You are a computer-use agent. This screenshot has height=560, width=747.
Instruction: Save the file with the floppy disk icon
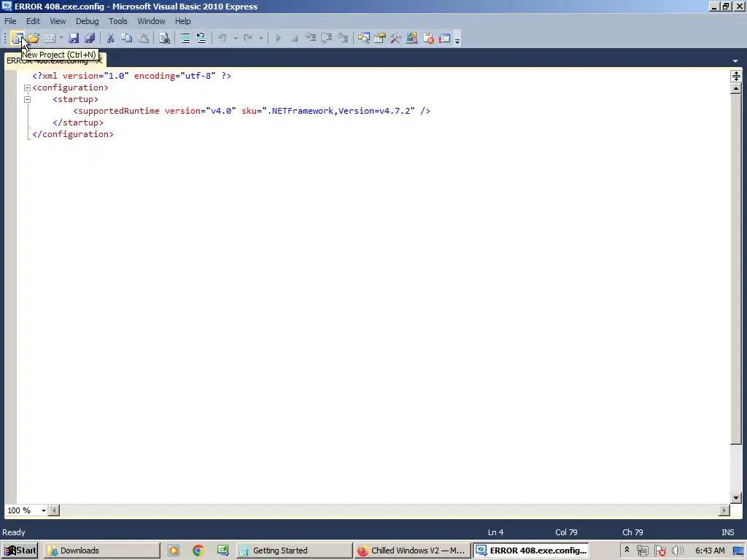coord(74,38)
